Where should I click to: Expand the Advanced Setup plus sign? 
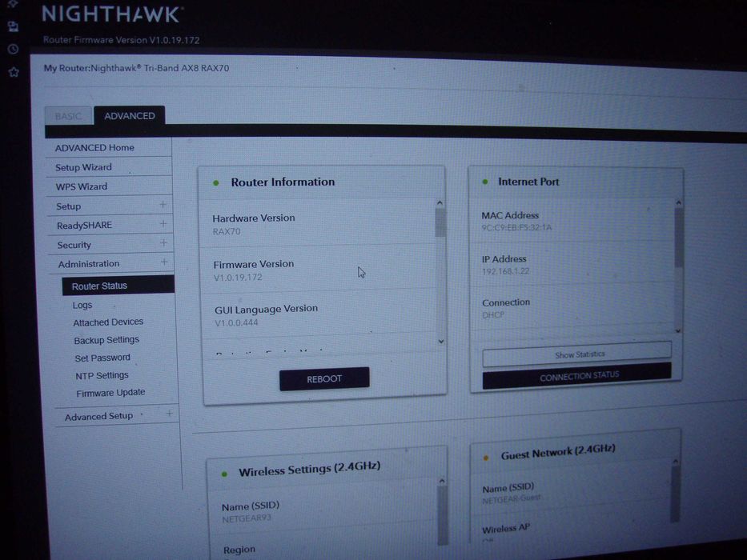[x=169, y=414]
